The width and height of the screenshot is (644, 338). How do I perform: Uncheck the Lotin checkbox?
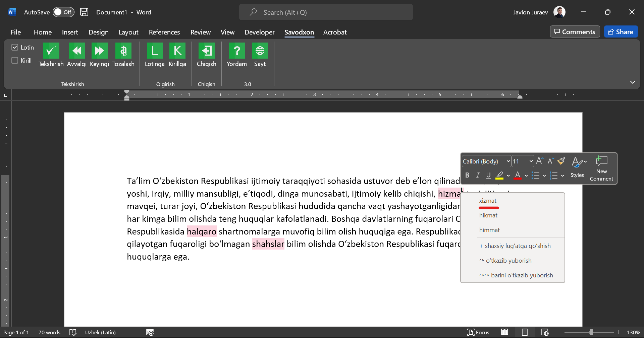(x=15, y=47)
